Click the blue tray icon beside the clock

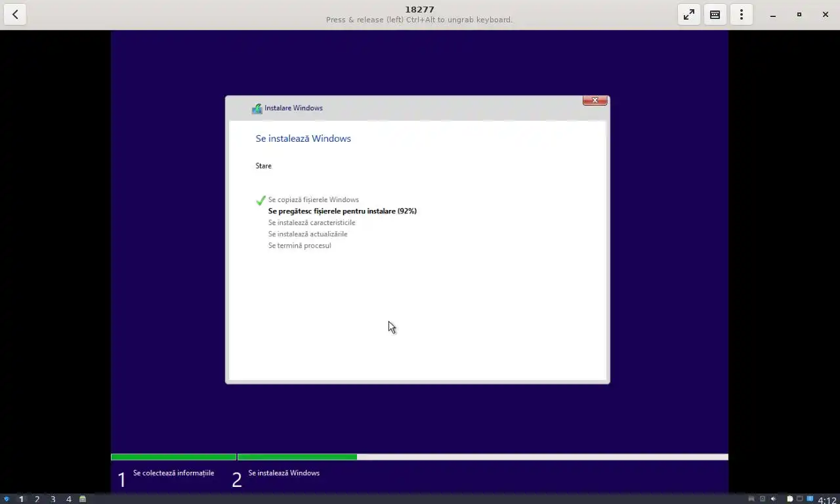click(810, 499)
